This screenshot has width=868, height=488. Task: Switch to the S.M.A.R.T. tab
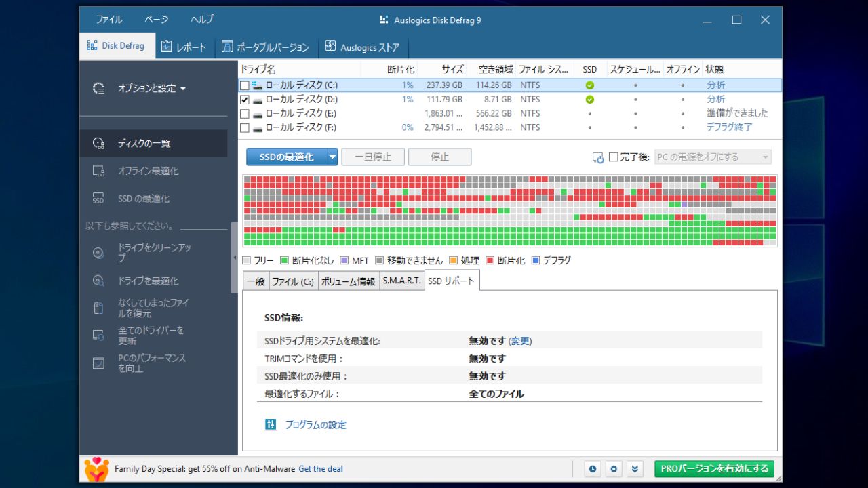(x=401, y=281)
